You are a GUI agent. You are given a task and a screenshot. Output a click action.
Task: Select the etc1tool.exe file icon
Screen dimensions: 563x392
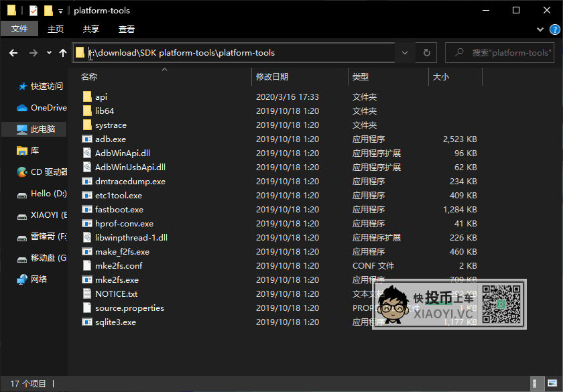87,195
